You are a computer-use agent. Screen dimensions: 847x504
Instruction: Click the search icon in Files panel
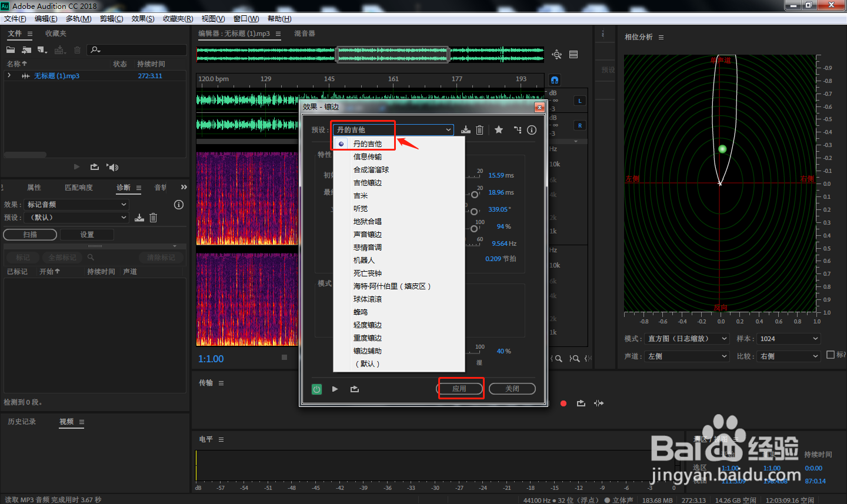point(96,50)
